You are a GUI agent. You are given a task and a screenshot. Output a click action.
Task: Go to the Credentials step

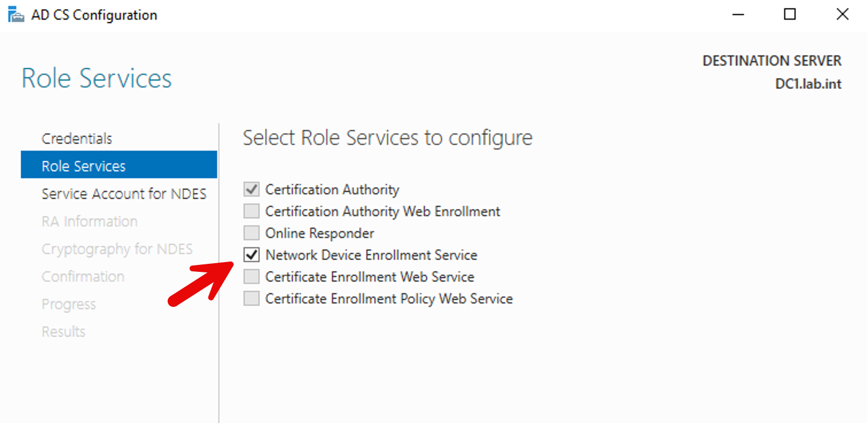click(77, 139)
